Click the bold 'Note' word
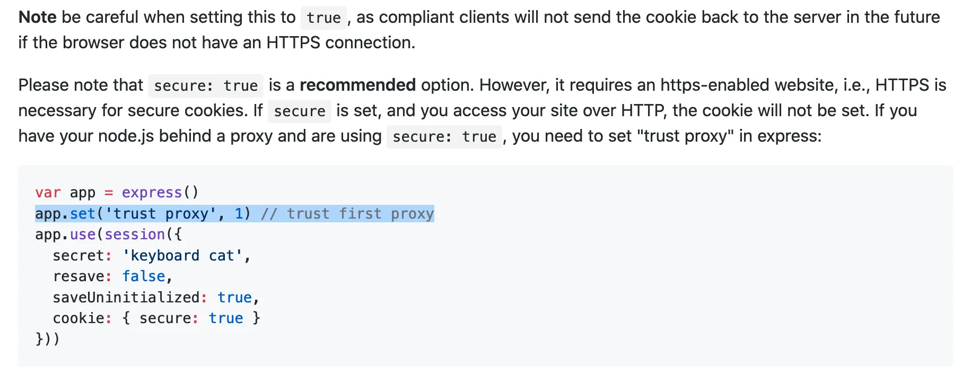 (38, 17)
